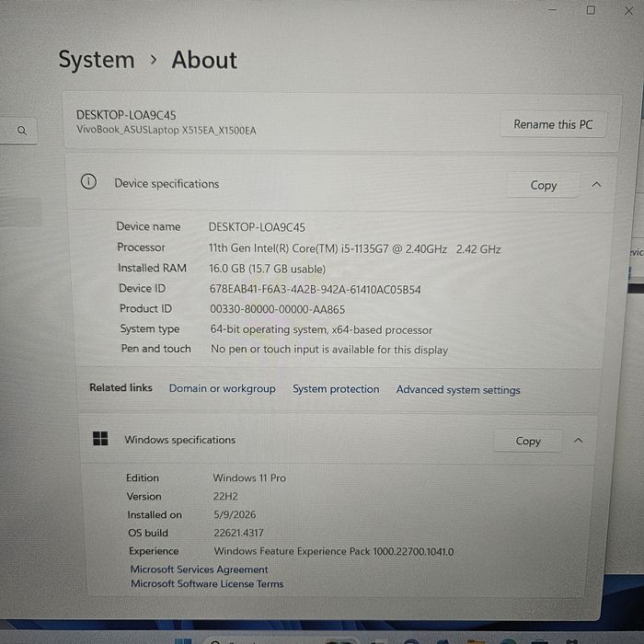Go back to System in breadcrumb
The image size is (644, 644).
point(97,60)
